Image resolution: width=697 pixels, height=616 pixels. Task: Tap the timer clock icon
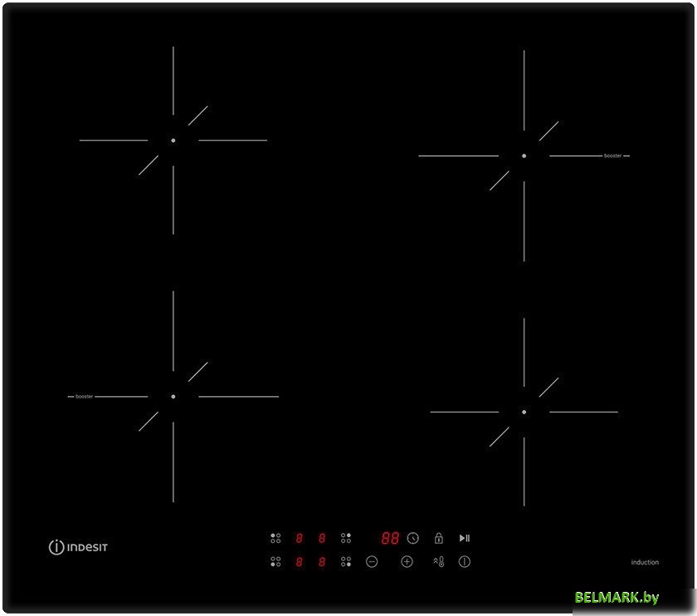[x=413, y=538]
